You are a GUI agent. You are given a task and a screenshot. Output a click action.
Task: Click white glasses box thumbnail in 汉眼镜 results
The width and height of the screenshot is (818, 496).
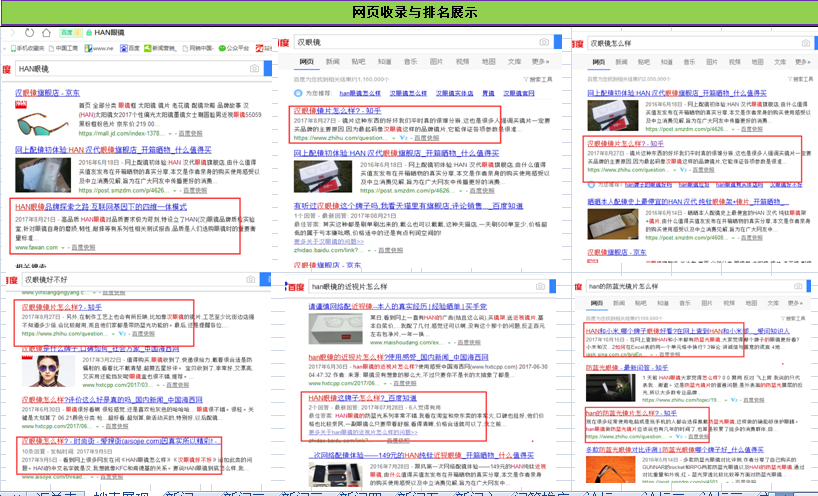[x=323, y=177]
